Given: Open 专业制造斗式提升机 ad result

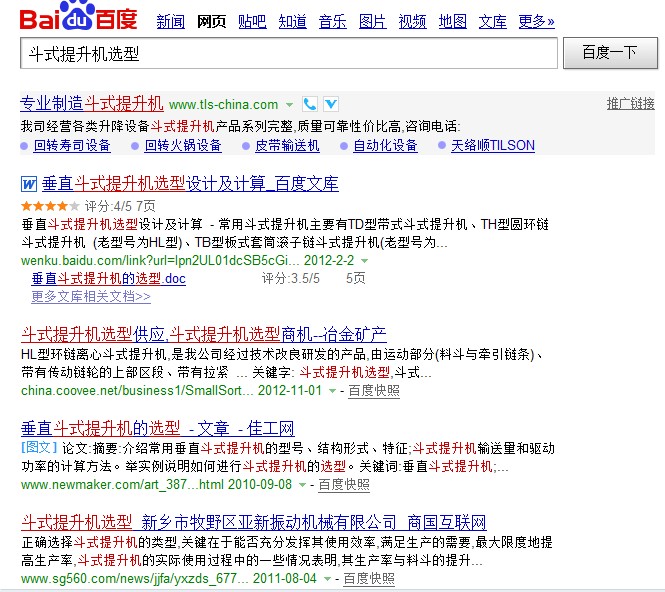Looking at the screenshot, I should pyautogui.click(x=92, y=103).
